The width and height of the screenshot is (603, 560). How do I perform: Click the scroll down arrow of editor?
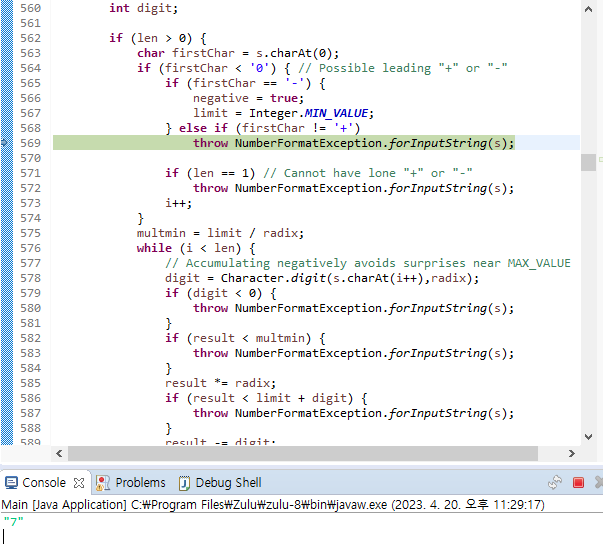tap(588, 437)
